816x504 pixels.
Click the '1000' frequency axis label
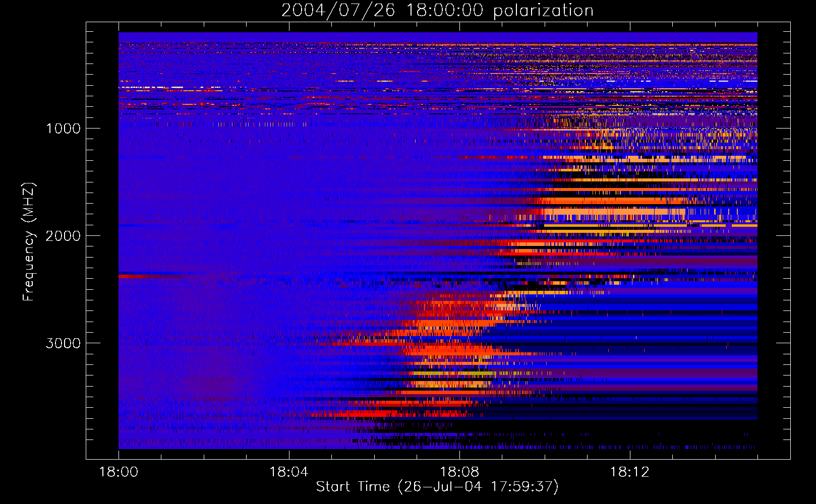click(x=63, y=129)
